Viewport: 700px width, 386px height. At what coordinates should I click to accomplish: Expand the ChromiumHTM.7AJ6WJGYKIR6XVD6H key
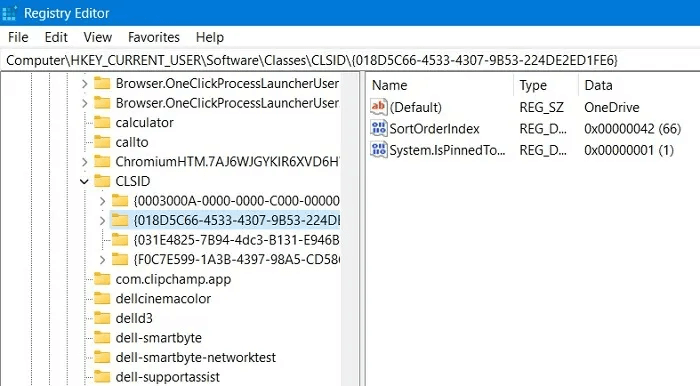point(84,162)
